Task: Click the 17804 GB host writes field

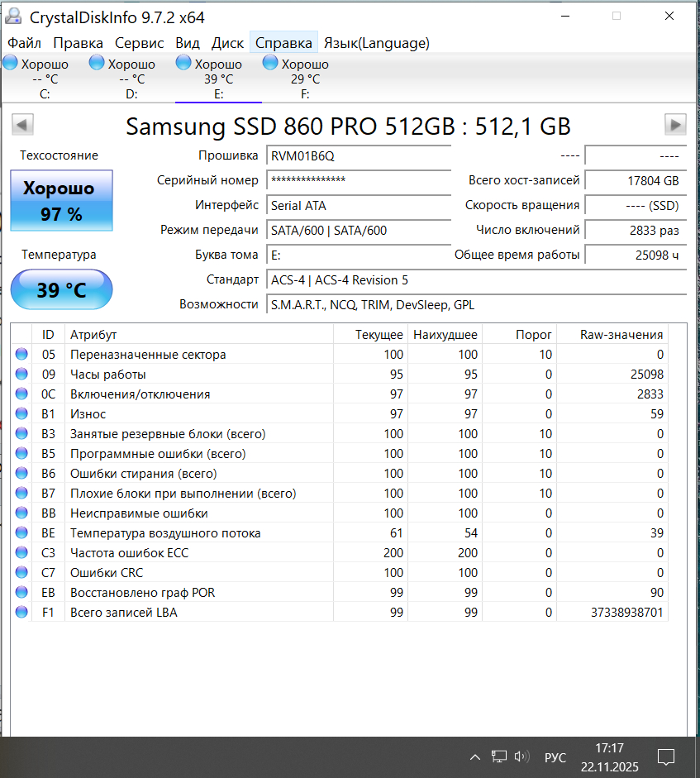Action: click(636, 180)
